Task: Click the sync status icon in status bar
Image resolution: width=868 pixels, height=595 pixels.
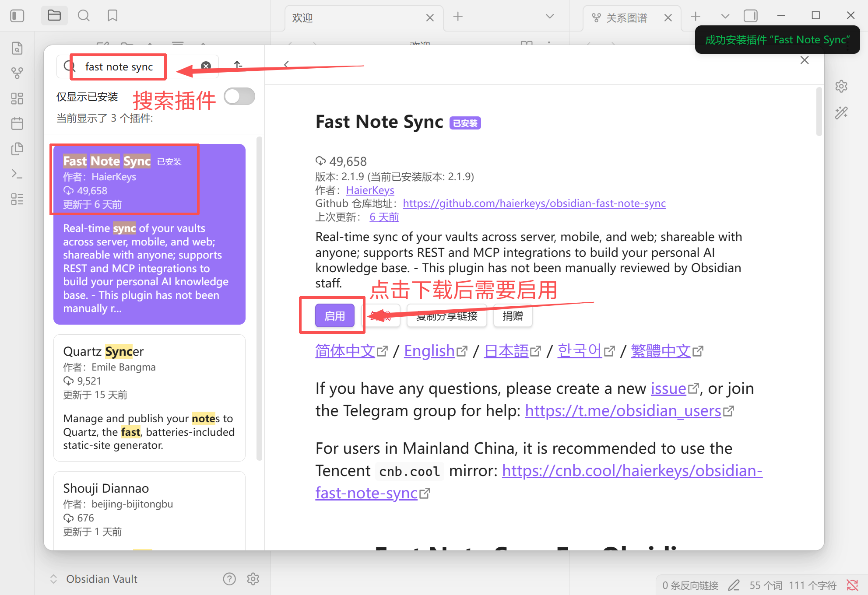Action: 852,585
